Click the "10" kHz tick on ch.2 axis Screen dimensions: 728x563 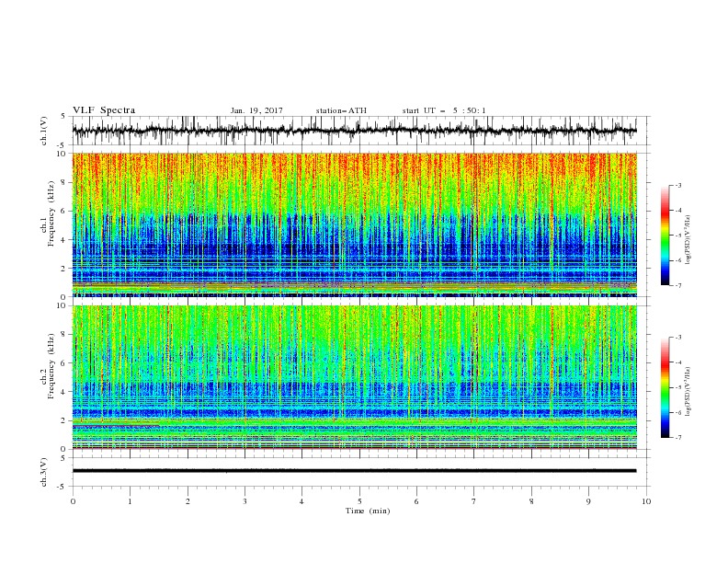pyautogui.click(x=63, y=305)
